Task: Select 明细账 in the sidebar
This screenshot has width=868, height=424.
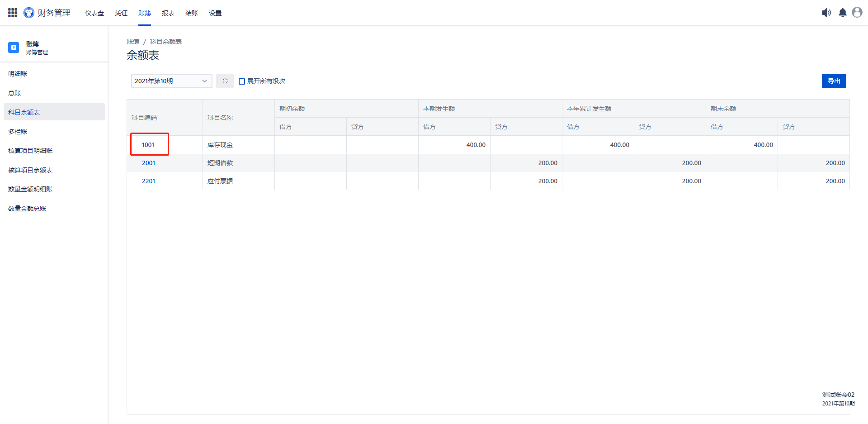Action: click(18, 74)
